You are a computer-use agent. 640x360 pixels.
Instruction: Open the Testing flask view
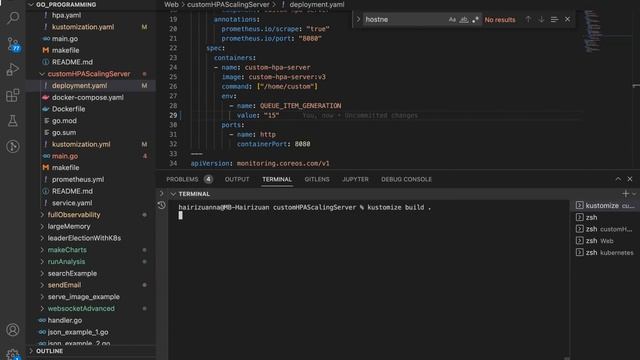click(x=13, y=121)
